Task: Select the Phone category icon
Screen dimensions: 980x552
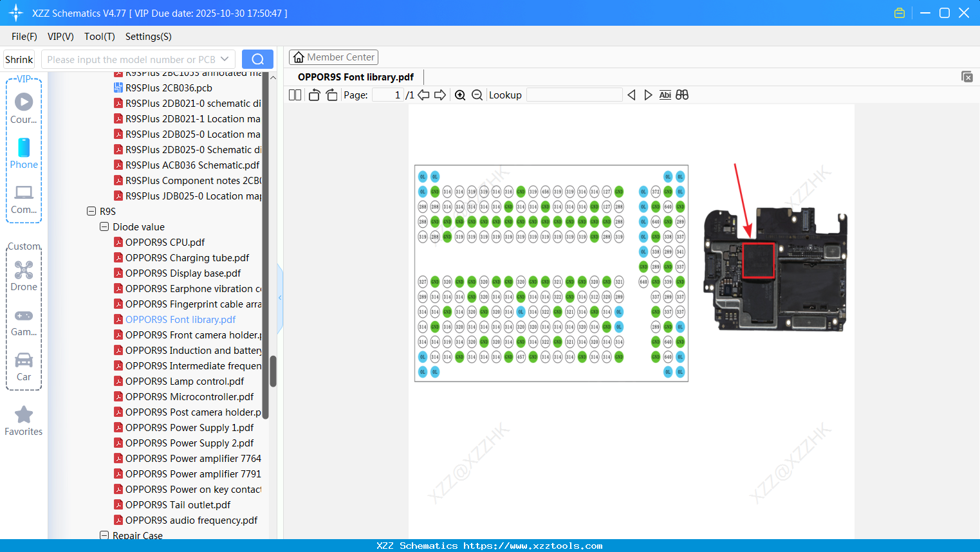Action: click(24, 154)
